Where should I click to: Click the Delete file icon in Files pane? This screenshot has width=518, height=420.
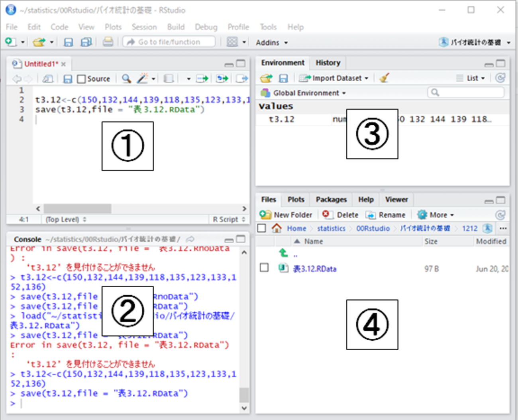pos(326,215)
